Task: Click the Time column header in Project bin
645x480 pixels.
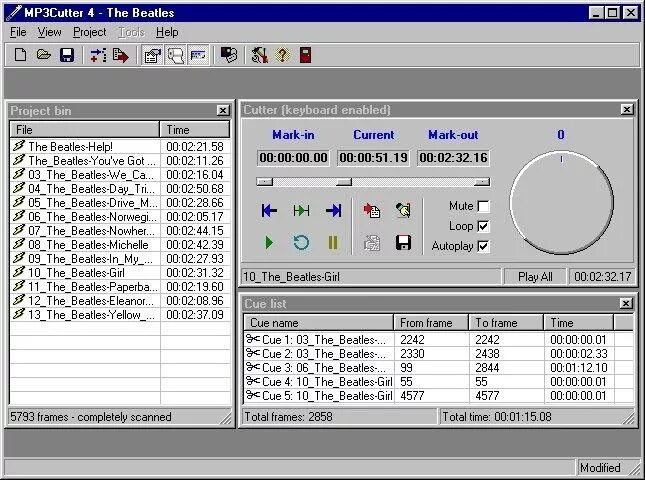Action: [195, 130]
